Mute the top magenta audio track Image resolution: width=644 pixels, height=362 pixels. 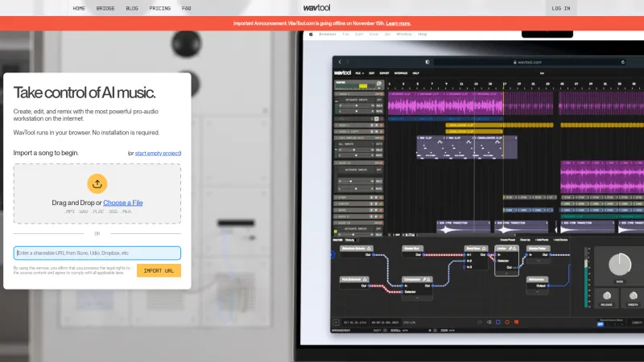(x=379, y=111)
